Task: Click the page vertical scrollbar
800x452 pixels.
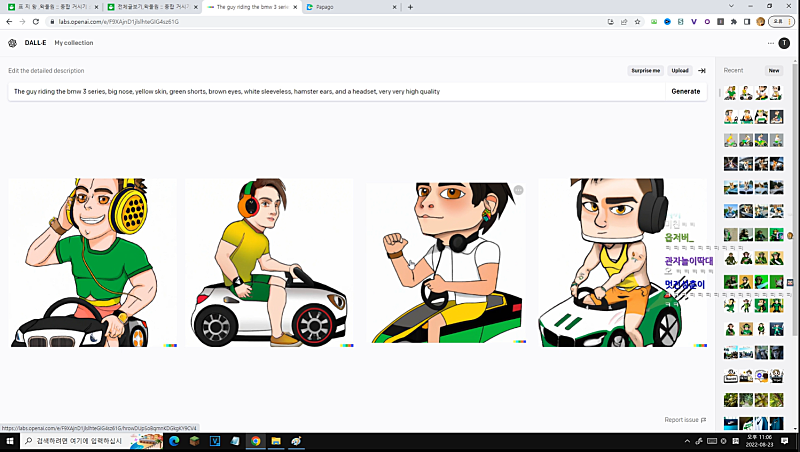Action: [x=795, y=199]
